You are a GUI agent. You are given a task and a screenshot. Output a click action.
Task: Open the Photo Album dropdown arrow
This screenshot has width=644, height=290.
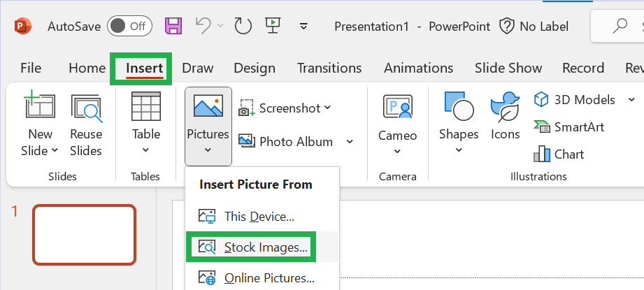(350, 142)
